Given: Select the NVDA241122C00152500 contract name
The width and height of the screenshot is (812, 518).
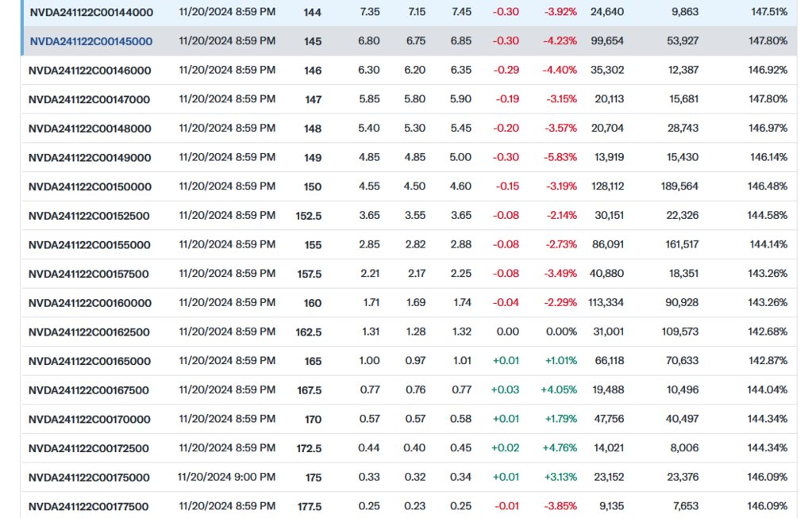Looking at the screenshot, I should (x=89, y=216).
